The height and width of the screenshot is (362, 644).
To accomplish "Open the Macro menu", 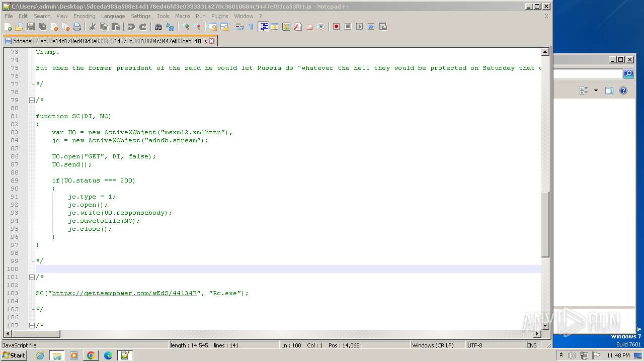I will [x=182, y=16].
